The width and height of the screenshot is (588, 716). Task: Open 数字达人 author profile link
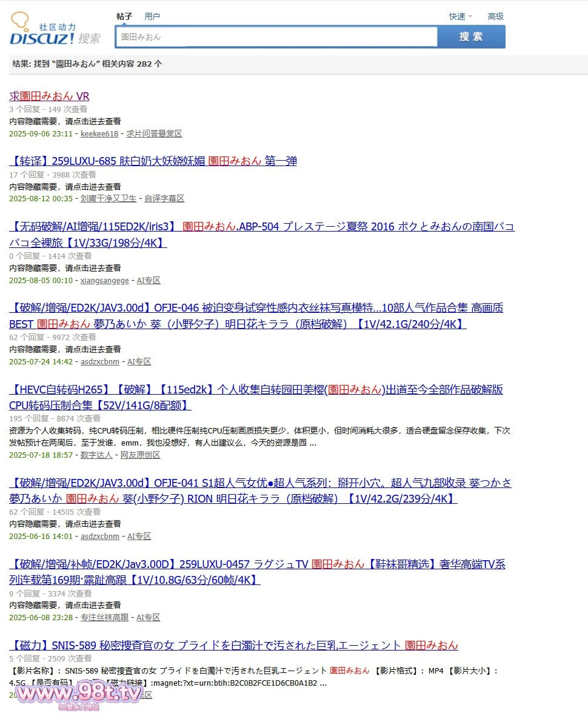(96, 455)
